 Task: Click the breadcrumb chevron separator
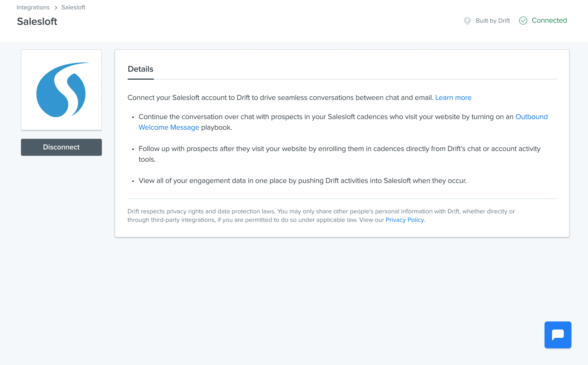pos(55,7)
